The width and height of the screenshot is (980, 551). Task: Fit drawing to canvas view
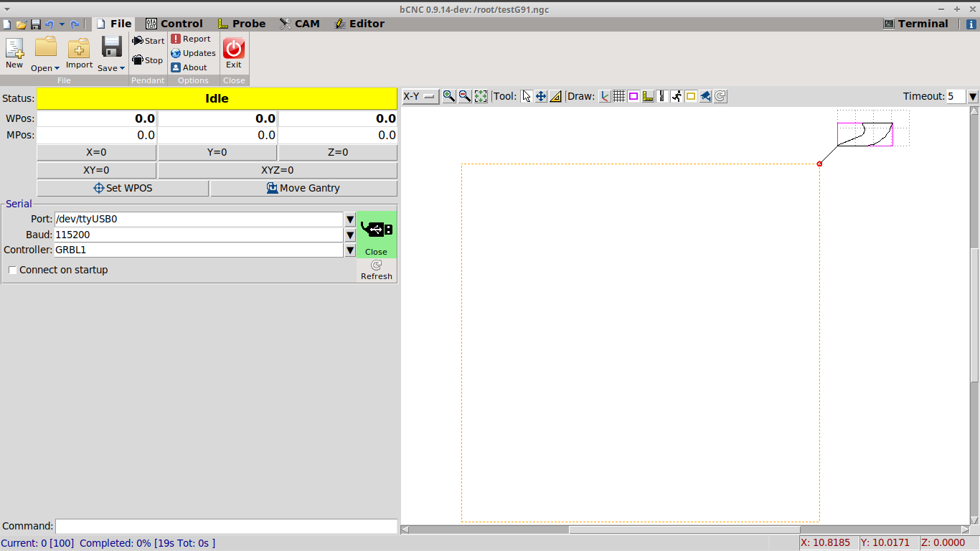click(481, 96)
